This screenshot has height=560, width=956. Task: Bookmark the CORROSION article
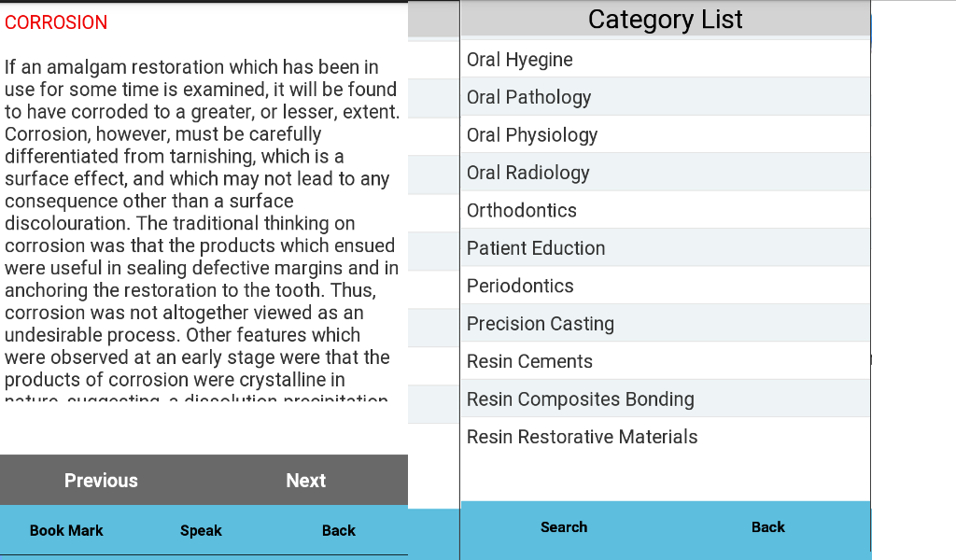point(65,530)
